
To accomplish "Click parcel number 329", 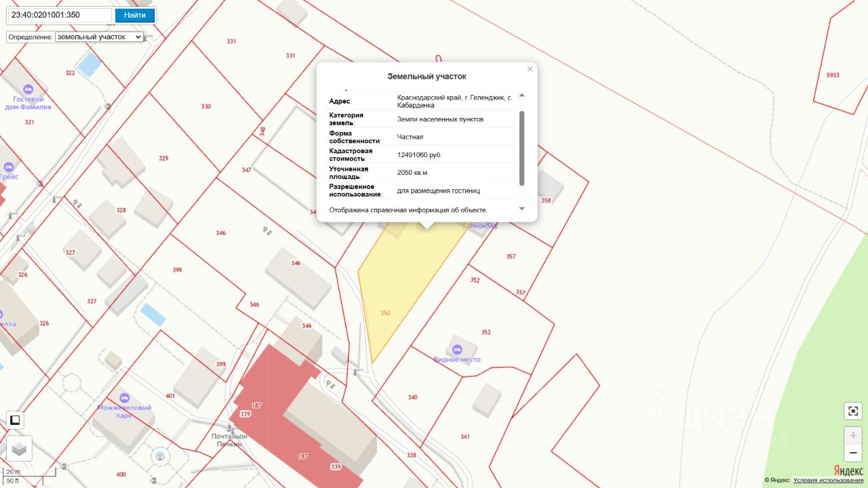I will (163, 158).
